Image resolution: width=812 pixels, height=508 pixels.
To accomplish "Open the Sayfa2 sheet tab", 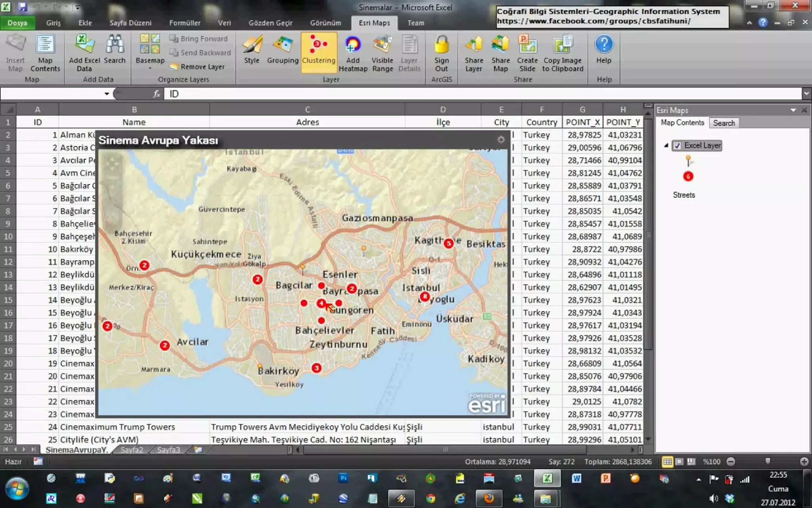I will click(x=132, y=450).
